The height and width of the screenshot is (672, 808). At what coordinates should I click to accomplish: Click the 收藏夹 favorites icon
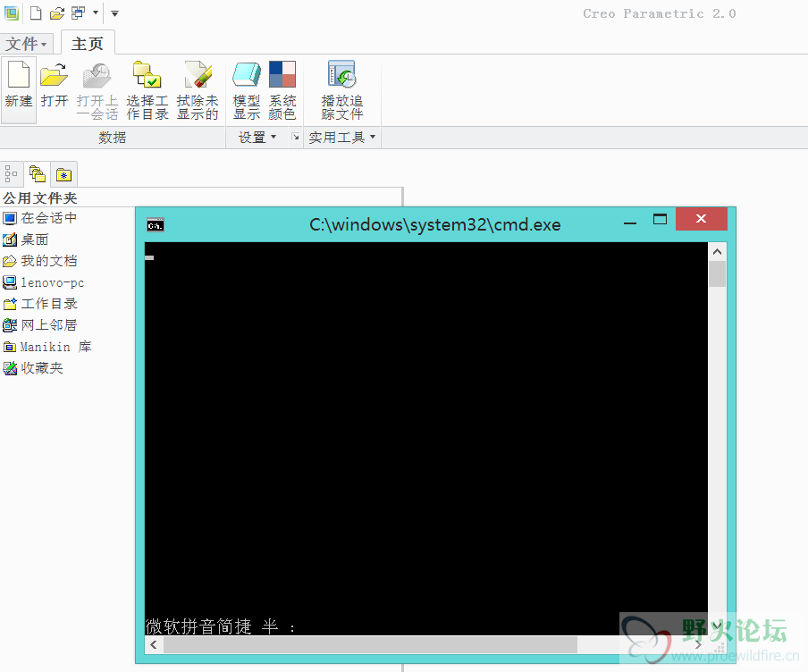point(10,368)
